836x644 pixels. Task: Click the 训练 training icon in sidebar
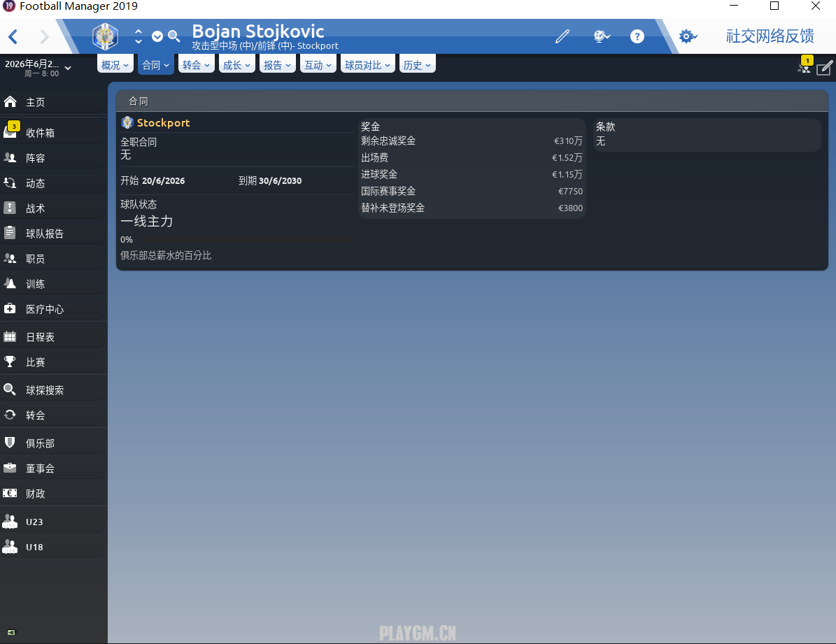click(10, 284)
